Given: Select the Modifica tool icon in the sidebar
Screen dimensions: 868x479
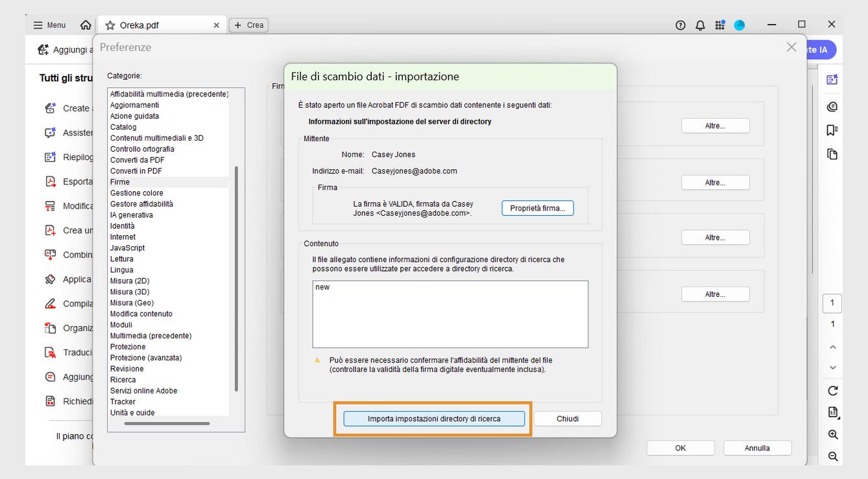Looking at the screenshot, I should pyautogui.click(x=50, y=206).
